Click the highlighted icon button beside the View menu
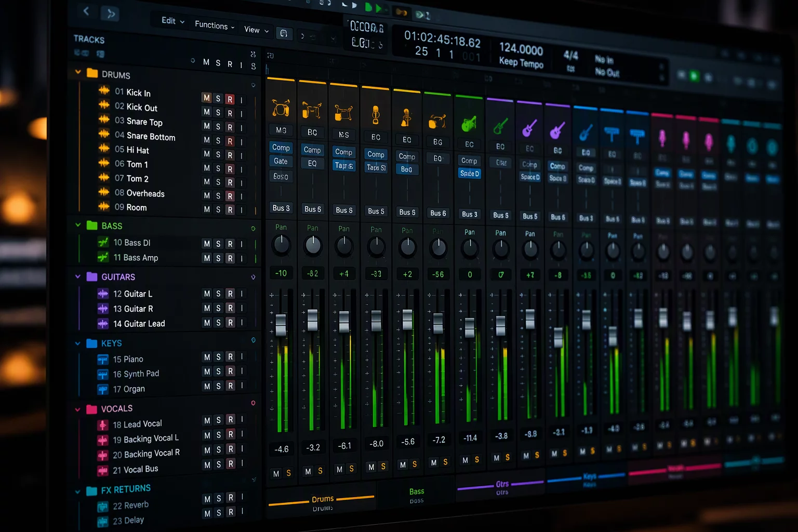This screenshot has height=532, width=798. pyautogui.click(x=284, y=34)
